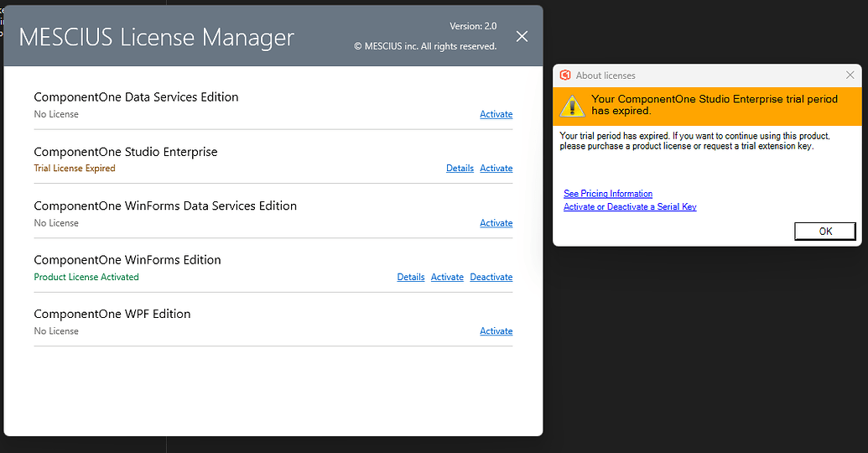Click the ComponentOne Studio Enterprise title
This screenshot has height=453, width=868.
click(x=126, y=152)
